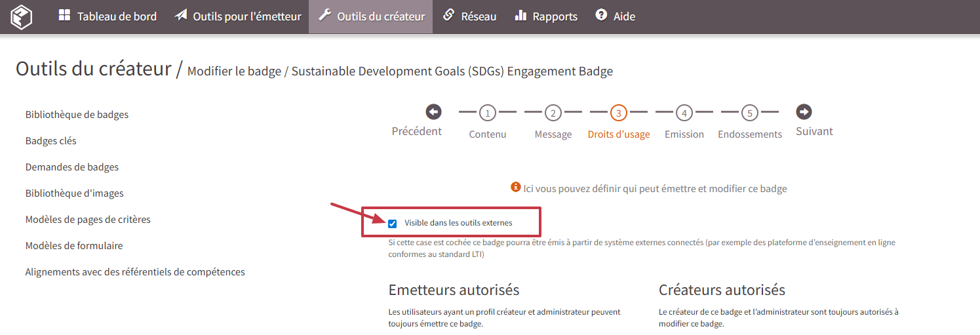This screenshot has height=335, width=980.
Task: Open Modèles de formulaire in sidebar
Action: 74,246
